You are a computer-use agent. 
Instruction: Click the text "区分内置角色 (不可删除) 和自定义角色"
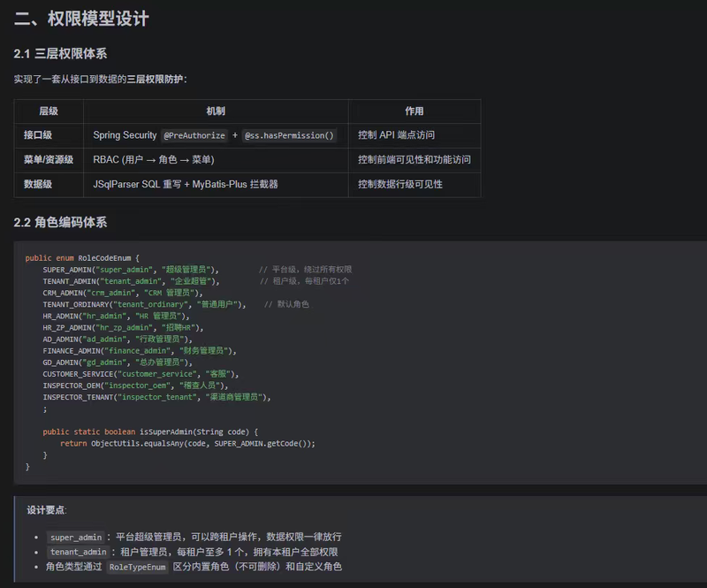pyautogui.click(x=257, y=567)
